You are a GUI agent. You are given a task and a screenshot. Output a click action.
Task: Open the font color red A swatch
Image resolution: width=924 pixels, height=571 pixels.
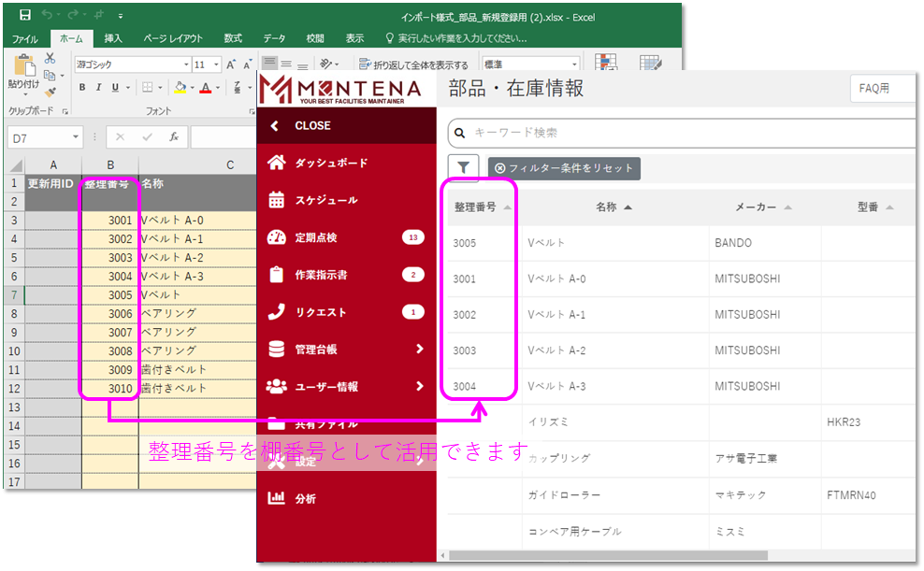point(205,88)
